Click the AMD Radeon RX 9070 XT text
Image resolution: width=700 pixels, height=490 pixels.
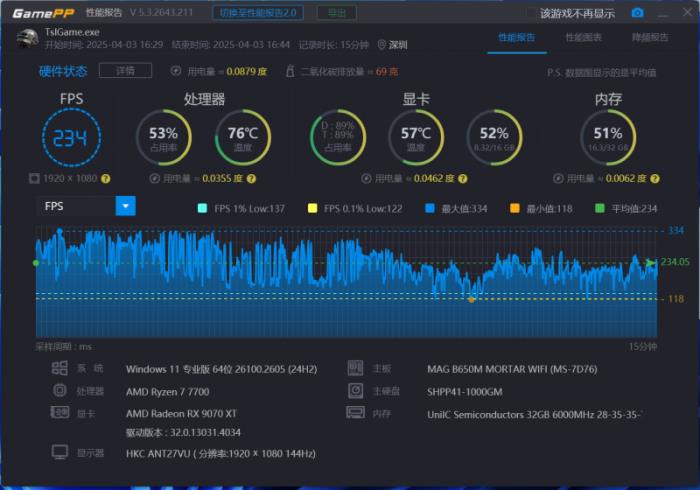181,414
